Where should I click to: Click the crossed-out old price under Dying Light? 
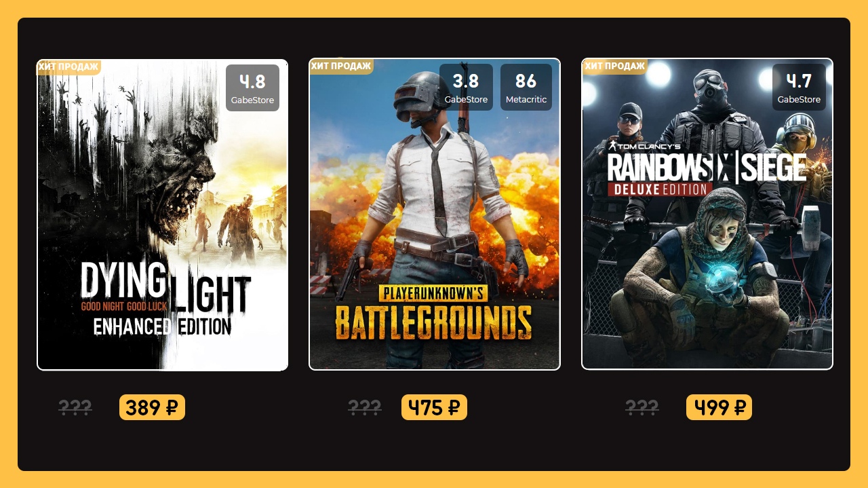(x=75, y=408)
